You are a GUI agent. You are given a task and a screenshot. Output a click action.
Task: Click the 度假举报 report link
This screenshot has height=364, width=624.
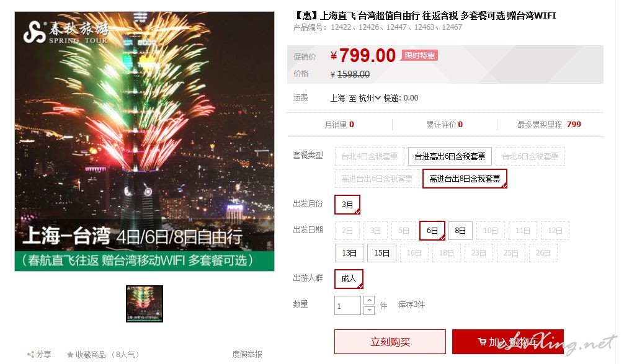(x=247, y=354)
